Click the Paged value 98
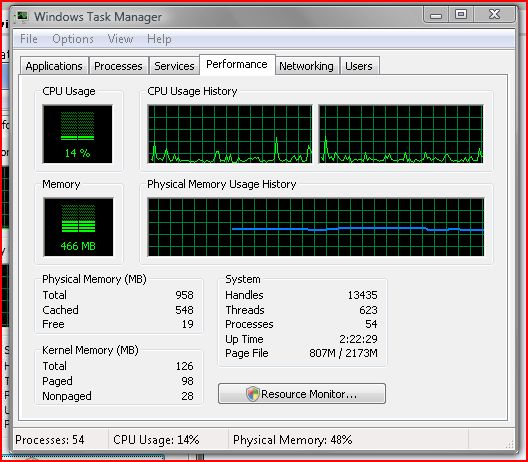Viewport: 528px width, 462px height. [x=187, y=381]
